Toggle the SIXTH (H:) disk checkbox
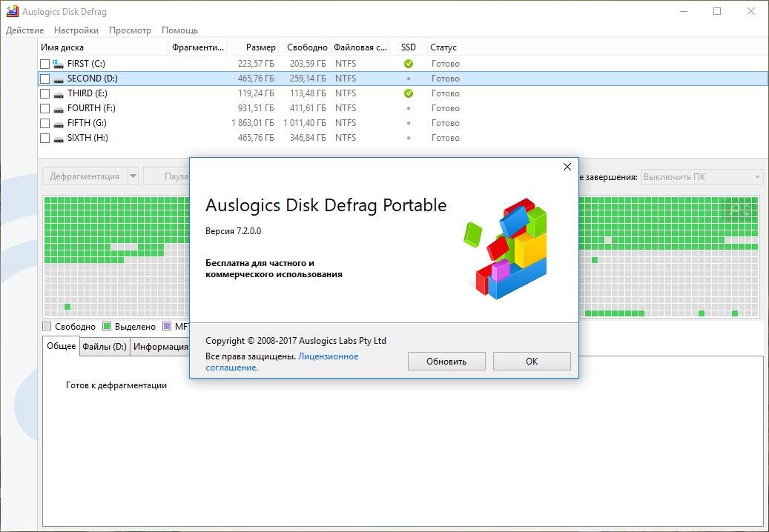This screenshot has height=532, width=769. click(44, 138)
